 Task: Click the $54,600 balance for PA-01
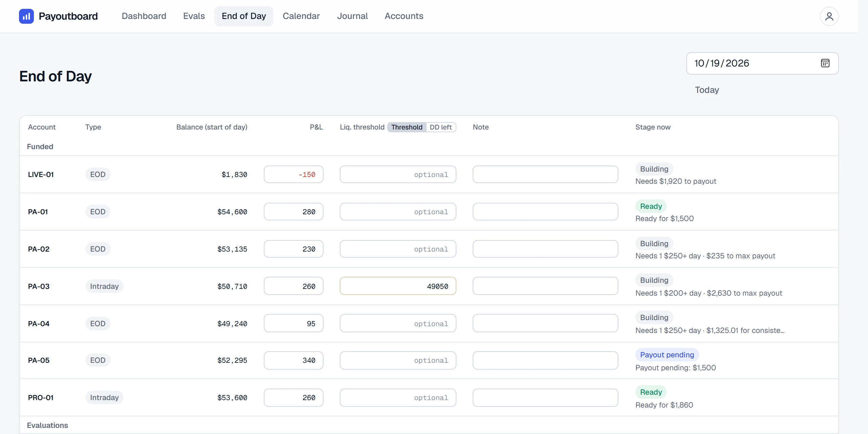pos(232,212)
